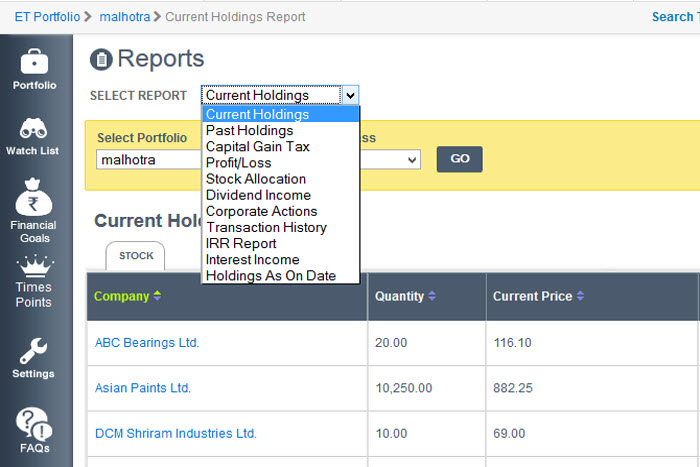Viewport: 700px width, 467px height.
Task: Click the Company column header text
Action: point(121,296)
